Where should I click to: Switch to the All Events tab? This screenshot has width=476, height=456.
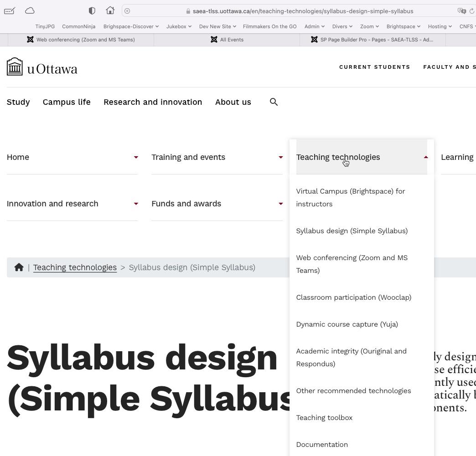click(227, 40)
